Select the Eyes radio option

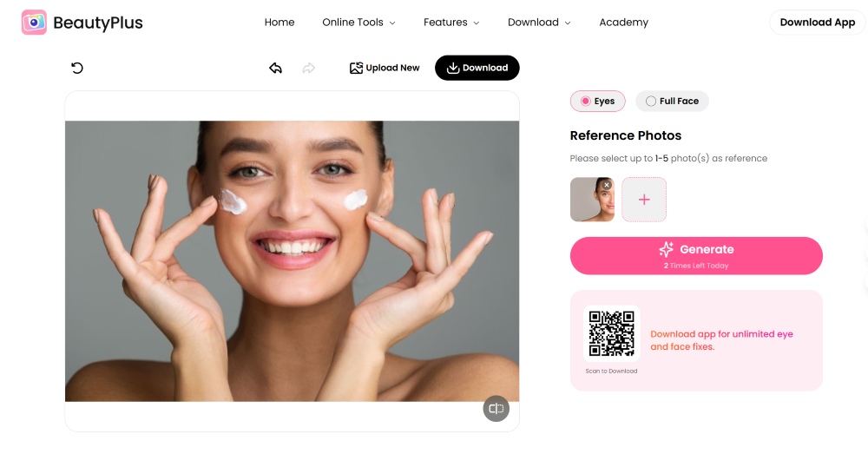point(597,102)
